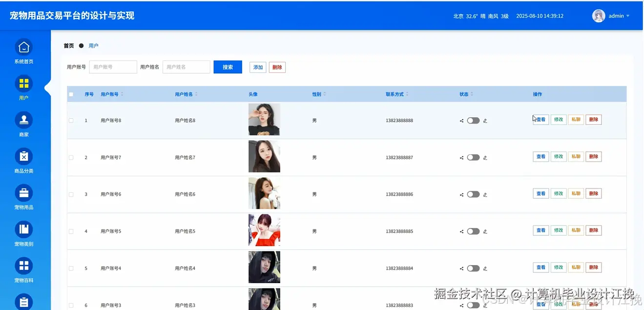Click the share icon for 用户账号8 status
This screenshot has height=310, width=644.
pyautogui.click(x=460, y=120)
